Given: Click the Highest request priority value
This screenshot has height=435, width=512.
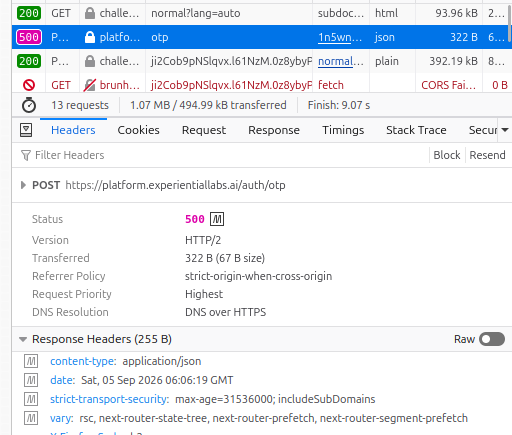Looking at the screenshot, I should click(x=204, y=294).
